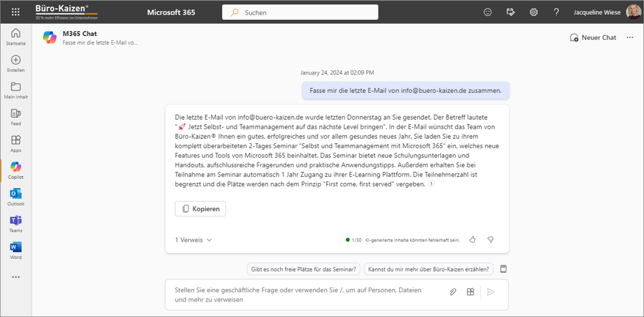Give thumbs up to response
Viewport: 644px width, 317px height.
tap(472, 239)
